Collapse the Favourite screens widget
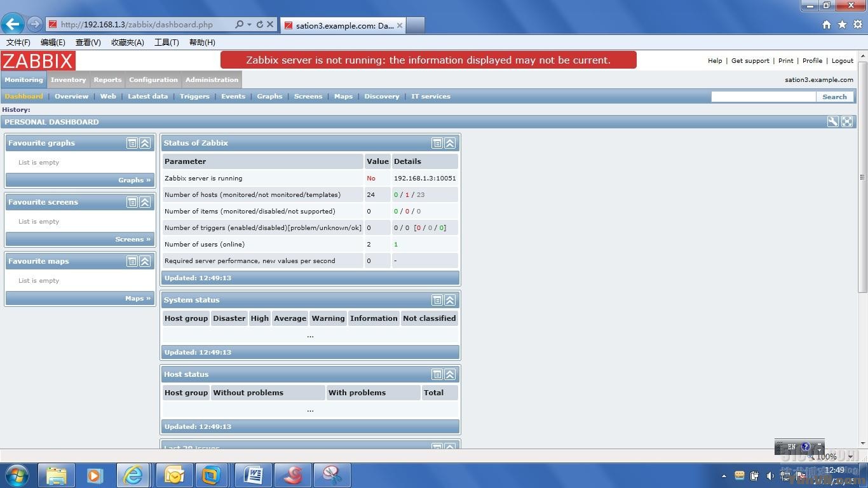868x488 pixels. click(x=145, y=202)
